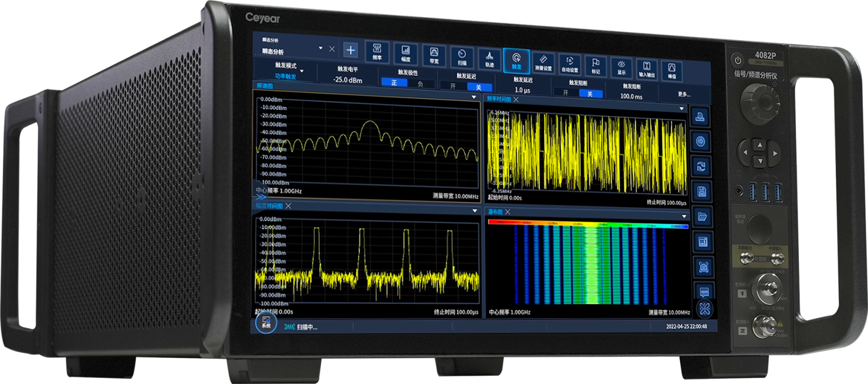Expand the 瀑布图 waterfall panel dropdown arrow
868x384 pixels.
(x=684, y=216)
